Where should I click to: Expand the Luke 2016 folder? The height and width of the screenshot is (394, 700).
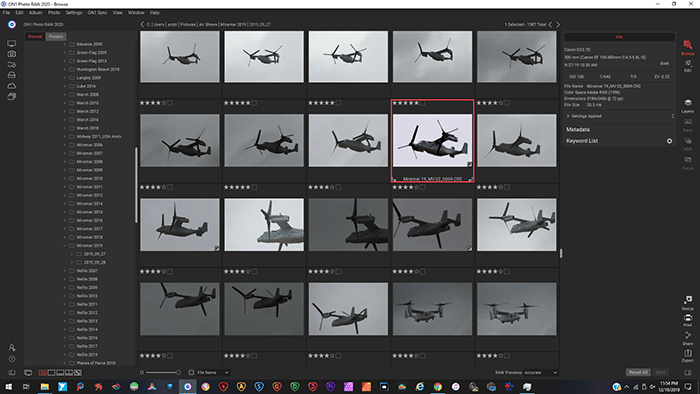[x=64, y=86]
